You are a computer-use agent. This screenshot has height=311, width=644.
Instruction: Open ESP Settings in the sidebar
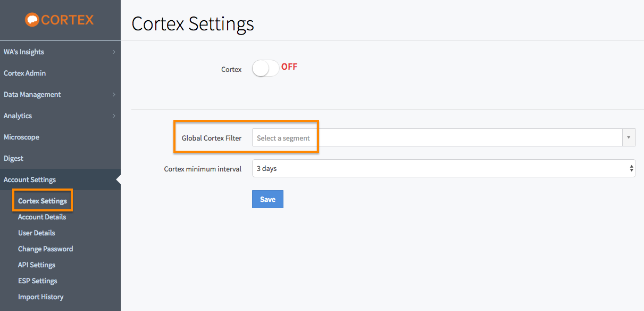click(38, 281)
